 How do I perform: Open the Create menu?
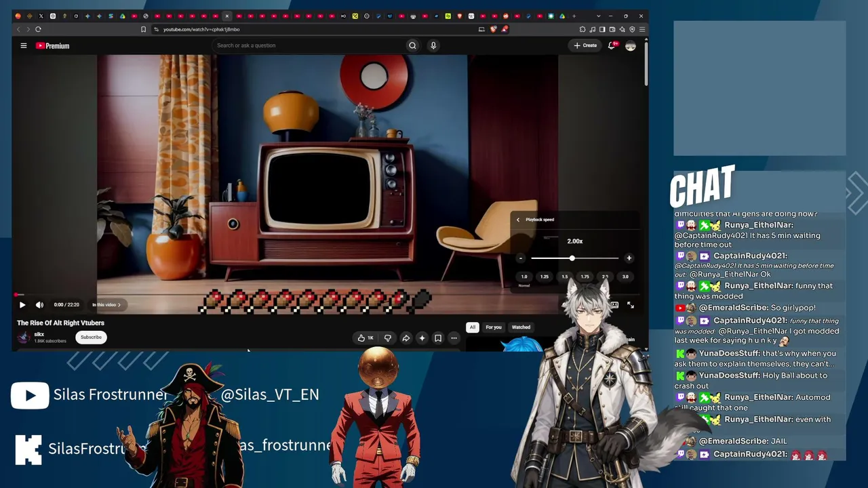pyautogui.click(x=585, y=45)
